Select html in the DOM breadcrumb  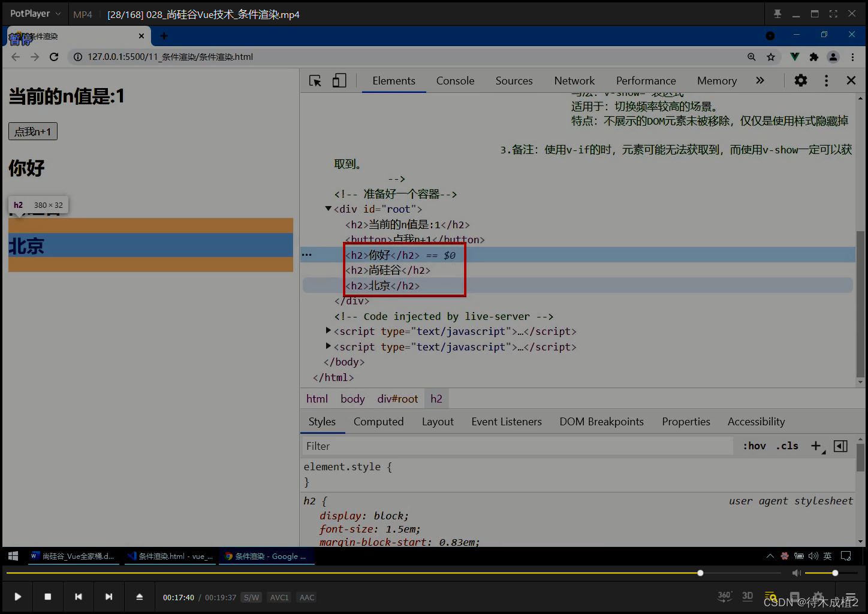point(317,399)
